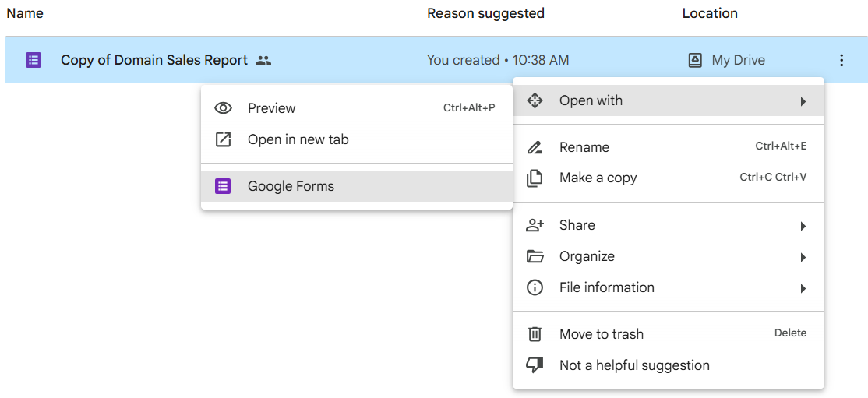
Task: Click the thumbs-down Not helpful icon
Action: pos(535,365)
